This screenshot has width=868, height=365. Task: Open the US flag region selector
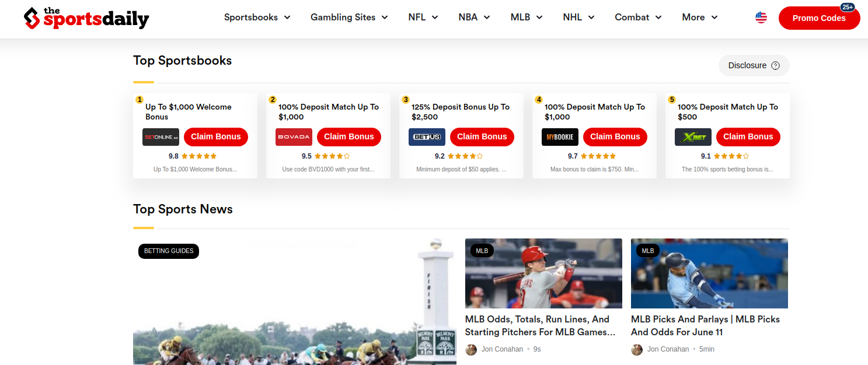click(x=761, y=17)
